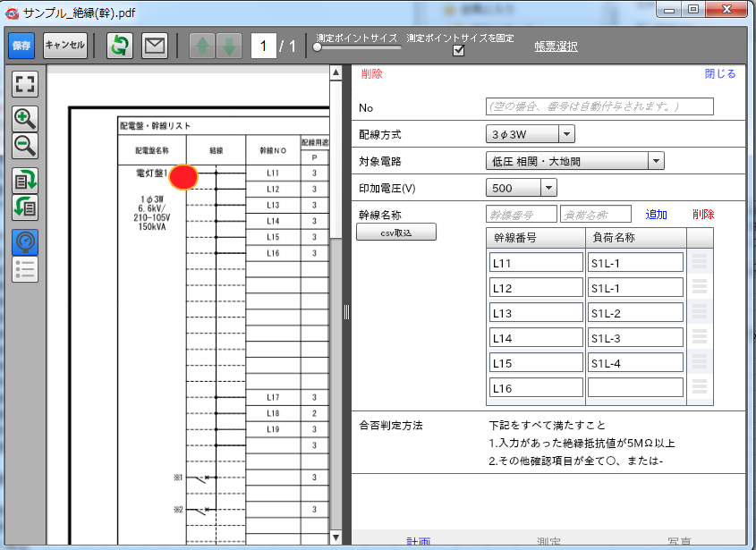Zoom in with the magnifier plus icon

pyautogui.click(x=25, y=119)
